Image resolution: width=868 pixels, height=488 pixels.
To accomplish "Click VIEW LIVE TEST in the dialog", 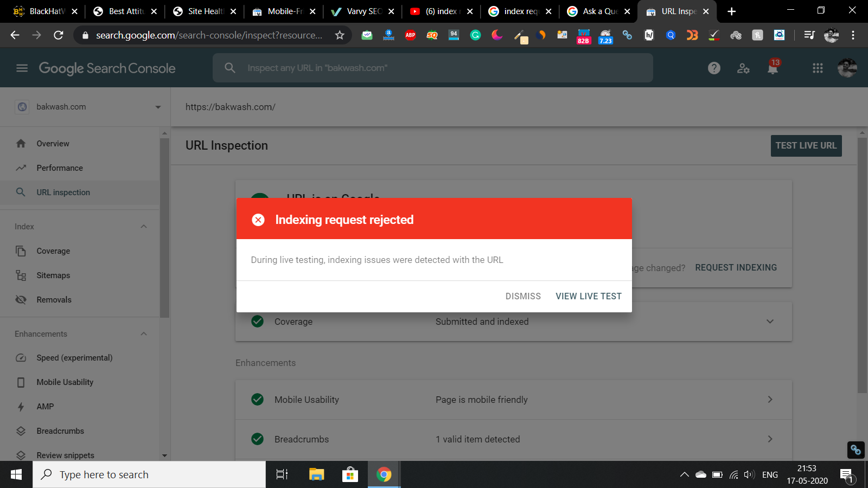I will 589,296.
